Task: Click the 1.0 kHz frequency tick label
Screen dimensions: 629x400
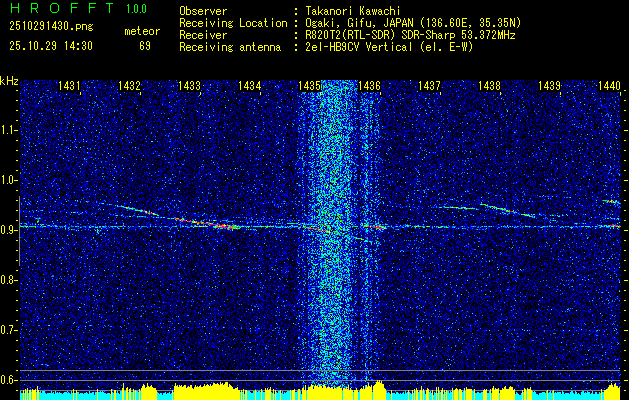Action: click(8, 180)
